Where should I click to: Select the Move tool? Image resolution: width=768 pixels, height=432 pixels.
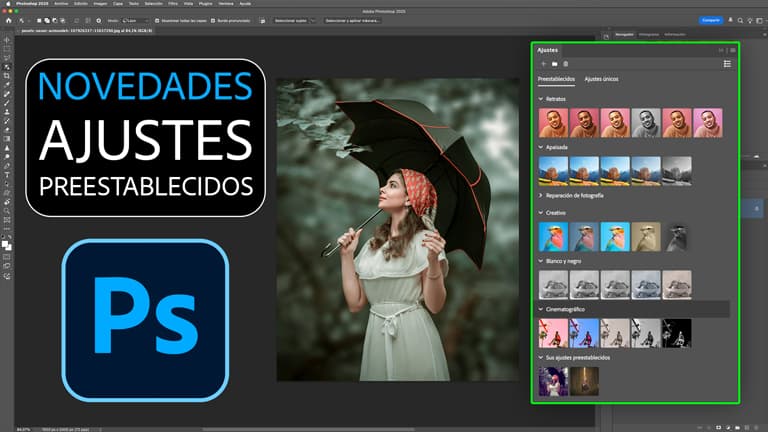pyautogui.click(x=7, y=40)
